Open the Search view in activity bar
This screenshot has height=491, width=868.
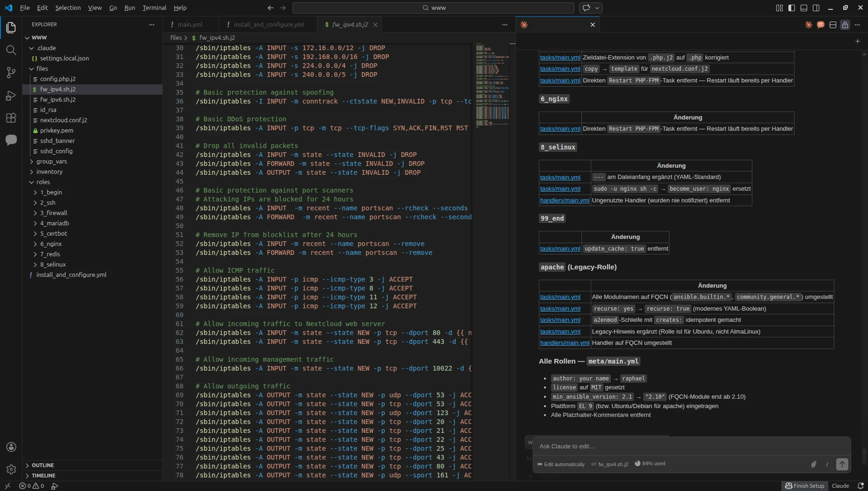11,50
